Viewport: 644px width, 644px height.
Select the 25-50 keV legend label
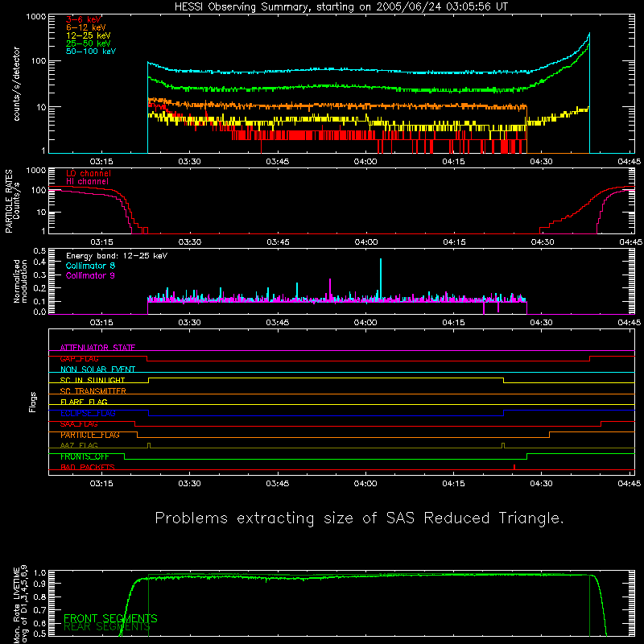tap(89, 43)
